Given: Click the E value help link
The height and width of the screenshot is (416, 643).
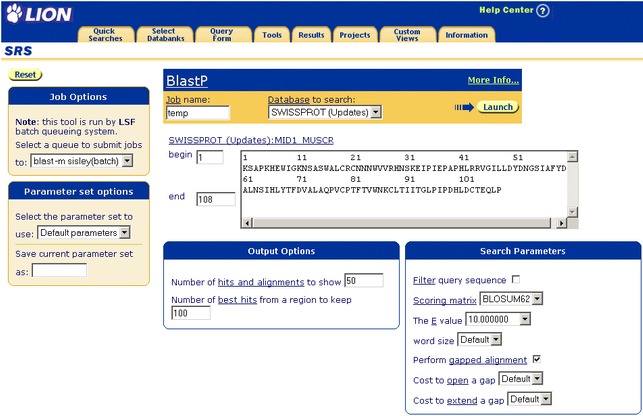Looking at the screenshot, I should [x=433, y=321].
